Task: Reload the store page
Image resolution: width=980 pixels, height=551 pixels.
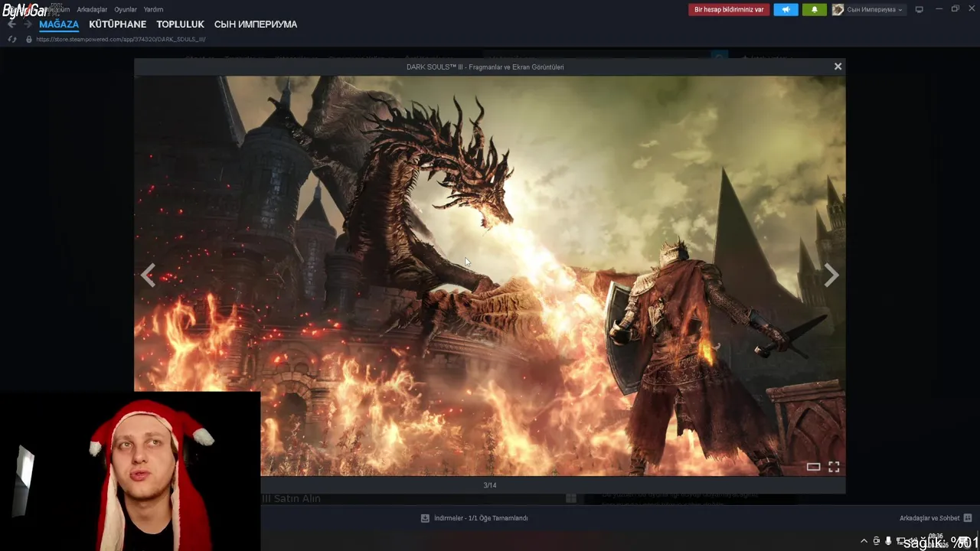Action: click(11, 39)
